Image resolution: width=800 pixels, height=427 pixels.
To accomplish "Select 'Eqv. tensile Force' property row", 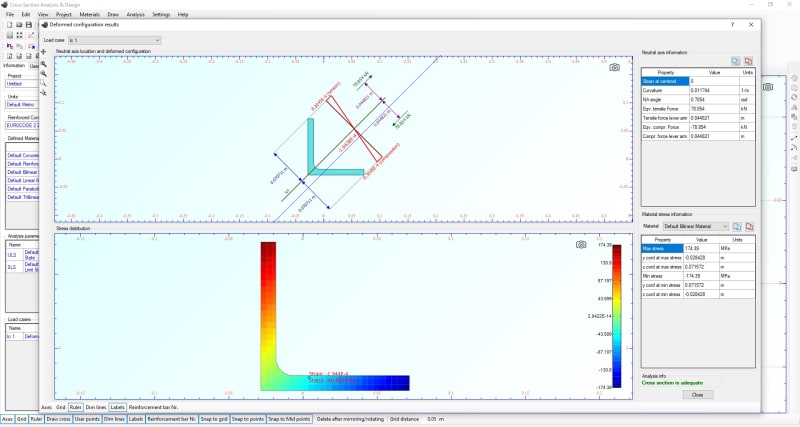I will (697, 109).
